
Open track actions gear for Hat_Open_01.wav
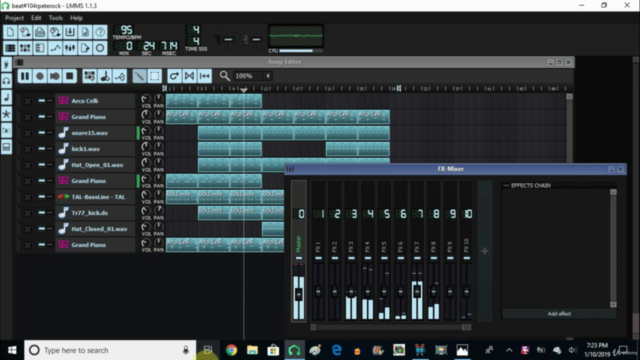(27, 165)
